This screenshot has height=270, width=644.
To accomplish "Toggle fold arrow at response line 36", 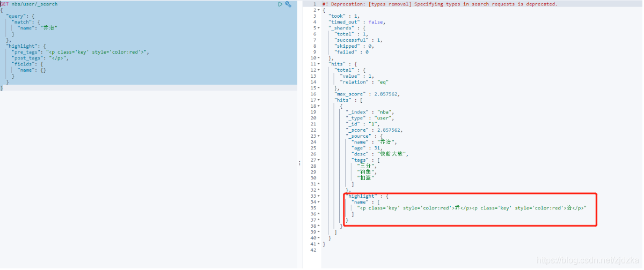I will 319,214.
